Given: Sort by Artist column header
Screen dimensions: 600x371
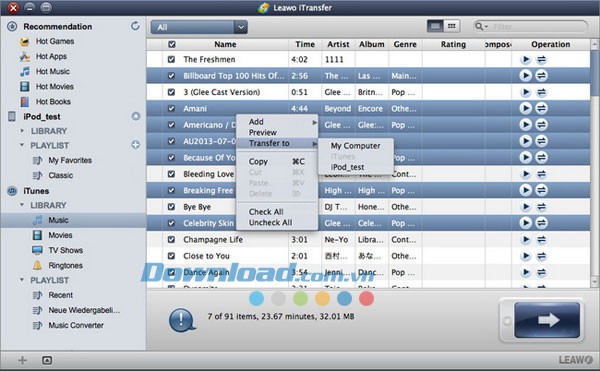Looking at the screenshot, I should tap(338, 44).
